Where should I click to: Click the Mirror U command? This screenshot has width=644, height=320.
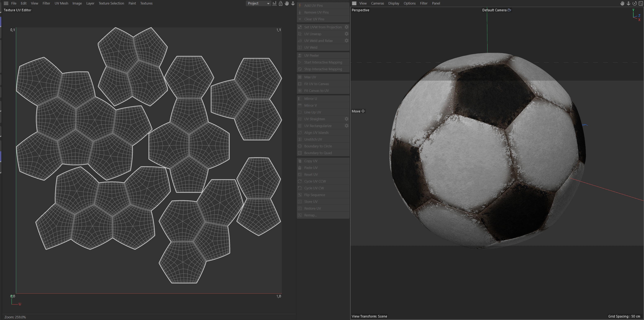[310, 99]
